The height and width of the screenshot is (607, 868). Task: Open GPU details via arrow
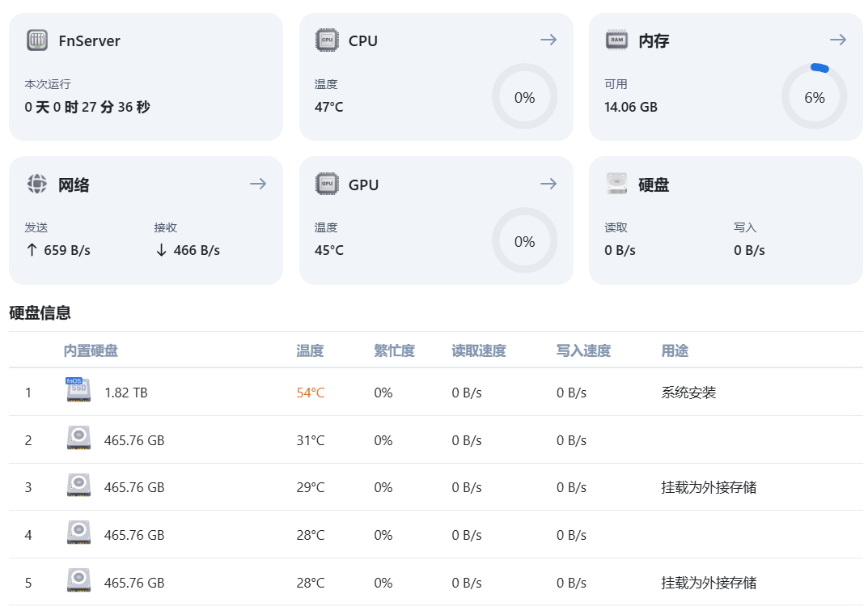548,185
